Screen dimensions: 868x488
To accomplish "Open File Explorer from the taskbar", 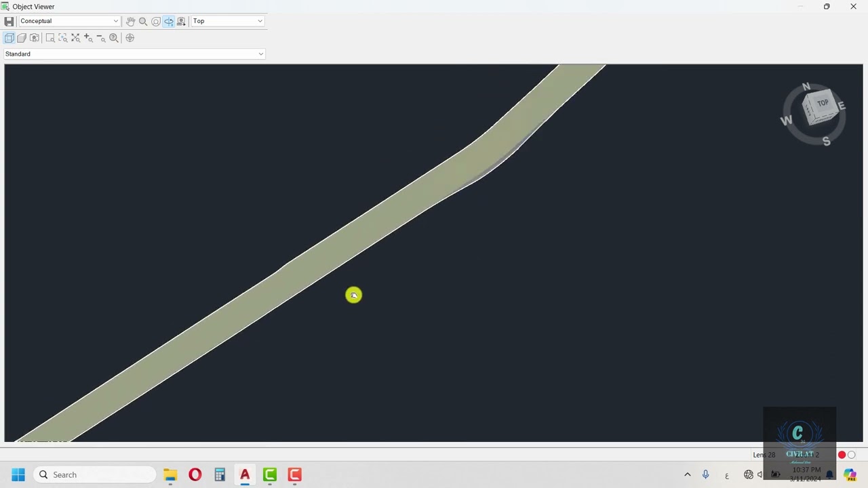I will pos(170,474).
